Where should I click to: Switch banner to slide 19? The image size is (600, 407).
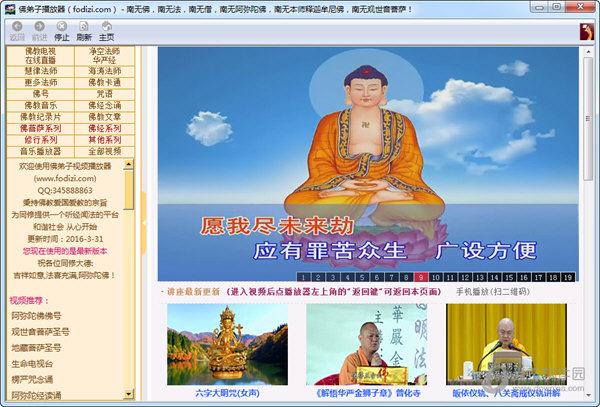click(x=568, y=277)
